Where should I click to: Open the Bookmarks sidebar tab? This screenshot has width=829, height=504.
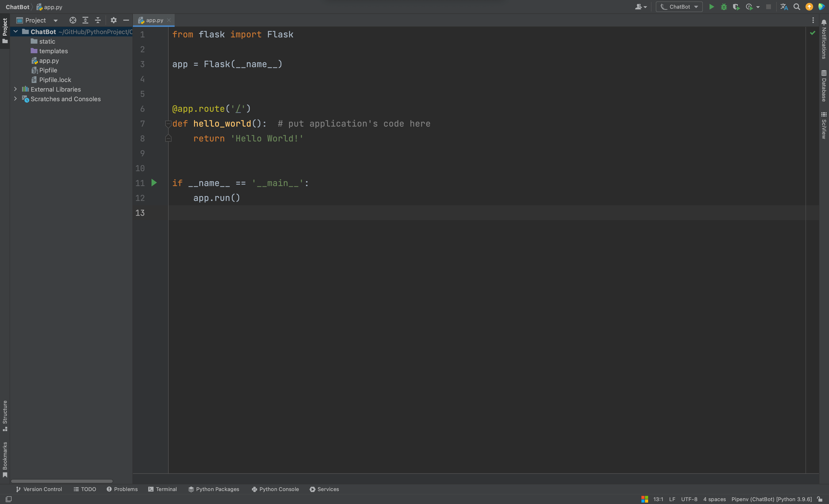pos(5,460)
